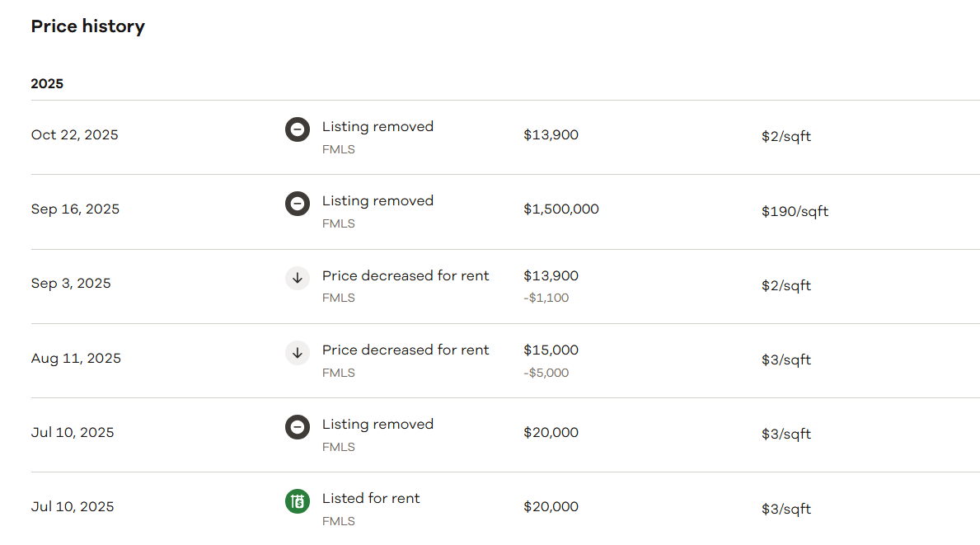Click the Aug 11 price decrease arrow icon
980x545 pixels.
[x=298, y=353]
